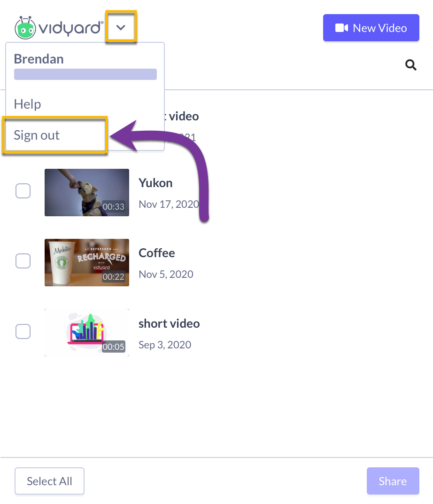Check the short video checkbox
Image resolution: width=433 pixels, height=504 pixels.
23,331
